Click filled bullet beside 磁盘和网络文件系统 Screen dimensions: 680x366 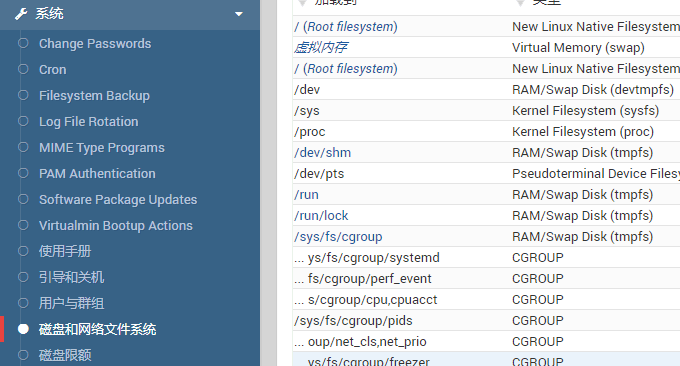point(23,329)
